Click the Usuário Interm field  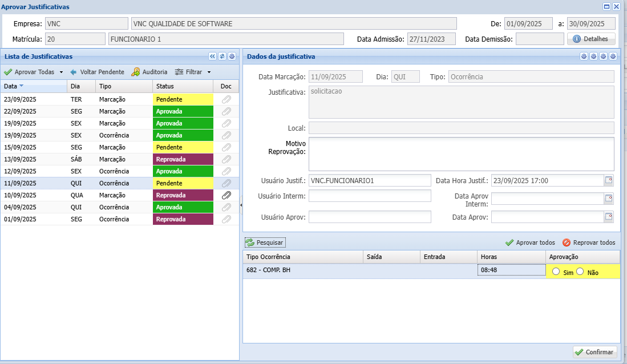pos(370,196)
